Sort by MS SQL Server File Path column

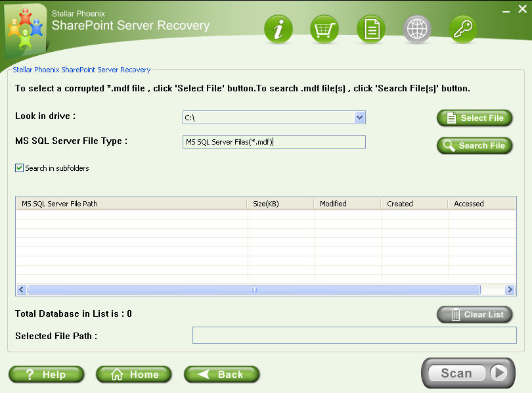tap(131, 204)
